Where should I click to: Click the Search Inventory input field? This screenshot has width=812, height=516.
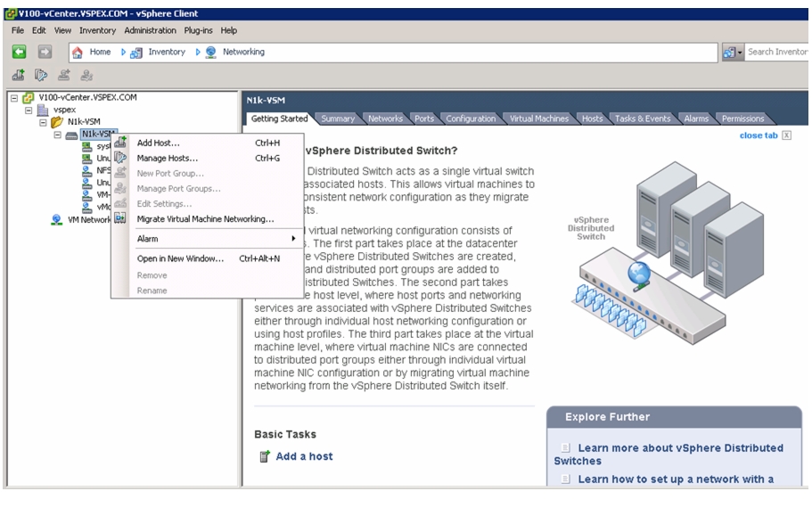tap(776, 52)
